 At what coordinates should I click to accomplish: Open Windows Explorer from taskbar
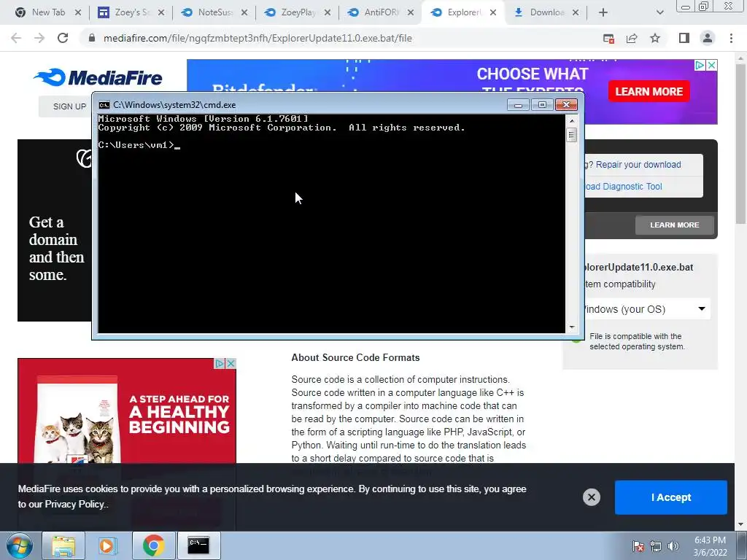pos(63,545)
